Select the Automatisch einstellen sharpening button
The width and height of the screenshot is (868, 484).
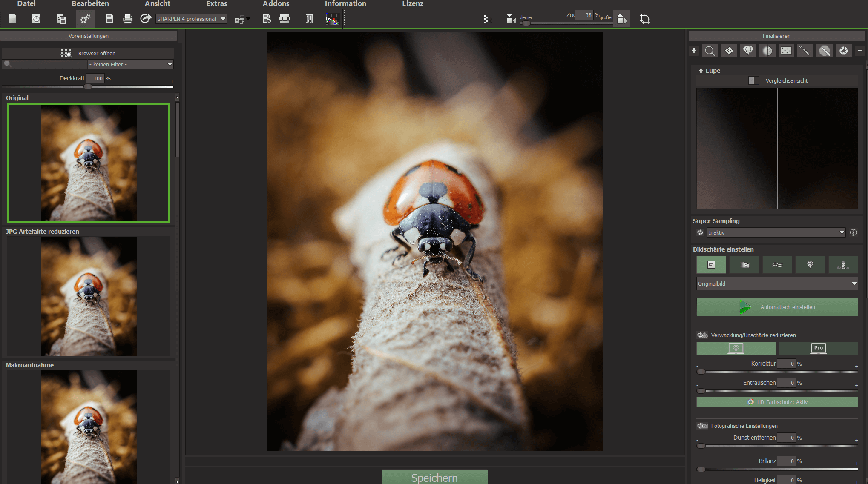point(777,306)
